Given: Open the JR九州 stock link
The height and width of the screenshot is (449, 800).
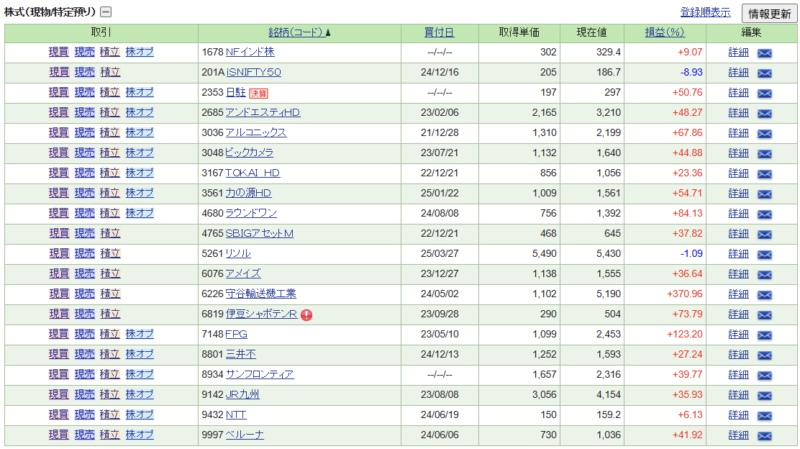Looking at the screenshot, I should point(242,394).
